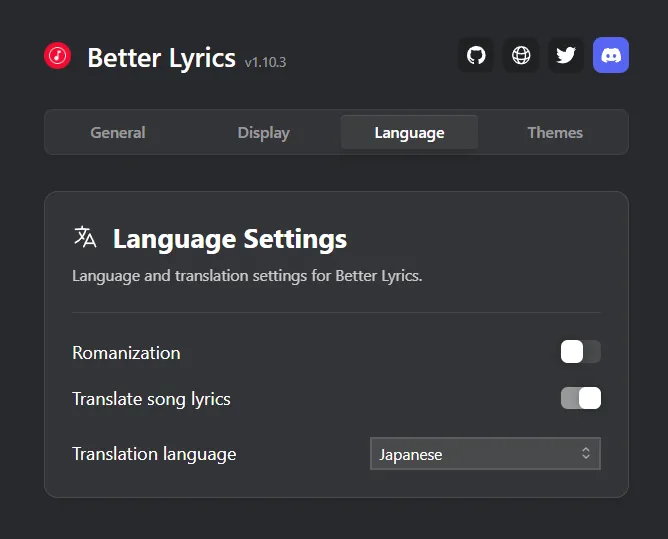668x539 pixels.
Task: Click the Better Lyrics title text
Action: point(161,58)
